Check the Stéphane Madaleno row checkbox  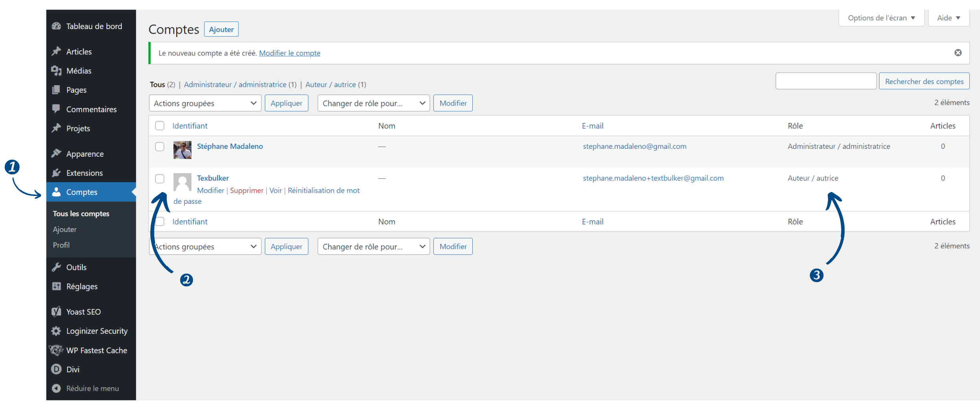[x=160, y=147]
